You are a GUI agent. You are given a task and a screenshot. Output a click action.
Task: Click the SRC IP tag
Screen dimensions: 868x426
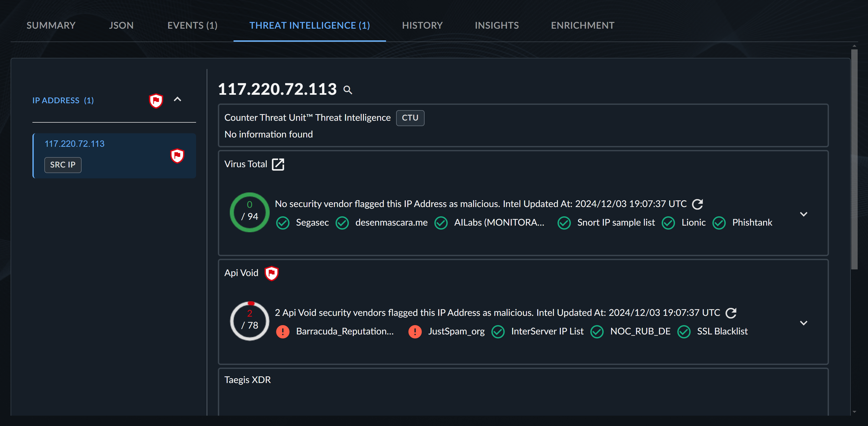[x=63, y=165]
